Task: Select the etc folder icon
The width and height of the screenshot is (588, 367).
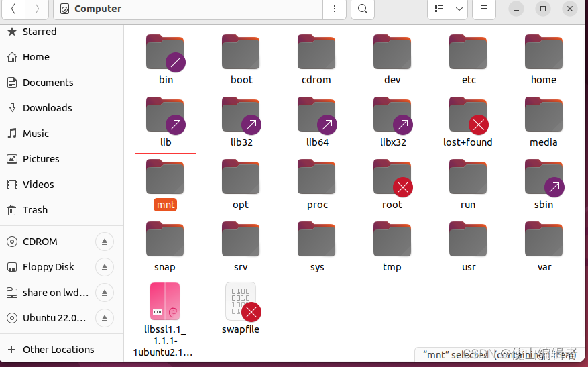Action: tap(468, 52)
